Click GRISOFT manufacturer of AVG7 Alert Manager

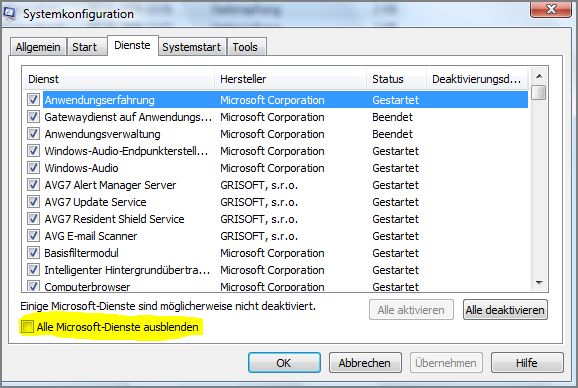259,185
